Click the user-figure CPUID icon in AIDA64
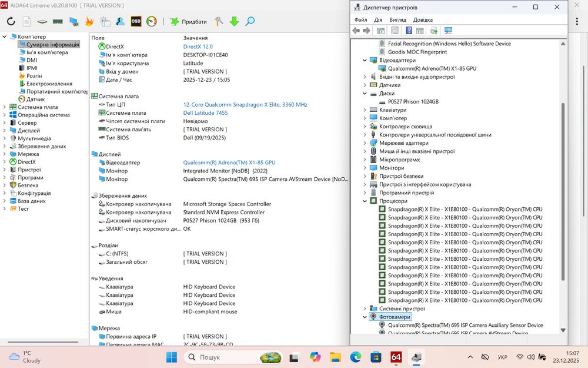The height and width of the screenshot is (368, 588). click(x=121, y=21)
